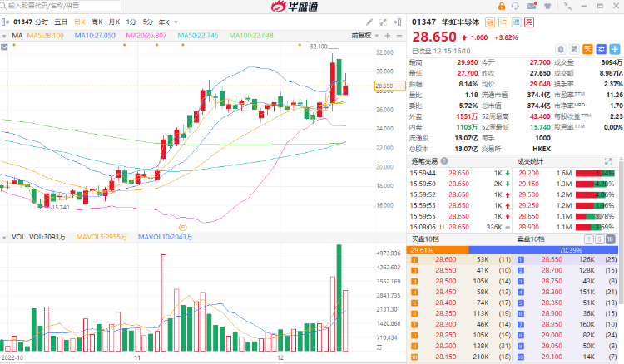Viewport: 624px width, 364px height.
Task: Select the pencil drawing tool icon
Action: (369, 22)
